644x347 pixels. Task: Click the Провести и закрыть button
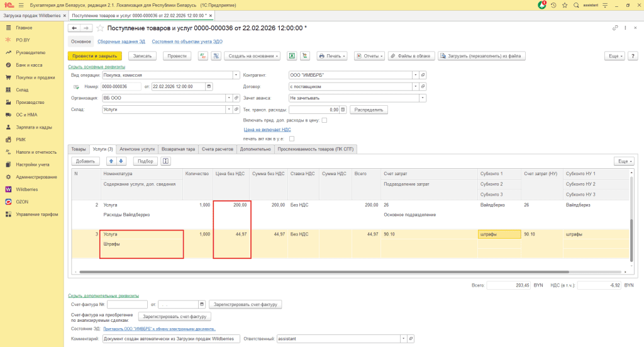pos(94,56)
